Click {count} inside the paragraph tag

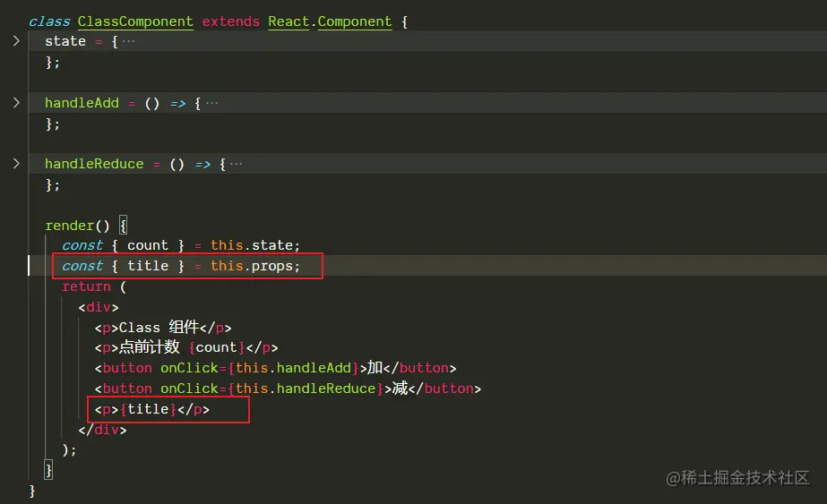tap(216, 347)
